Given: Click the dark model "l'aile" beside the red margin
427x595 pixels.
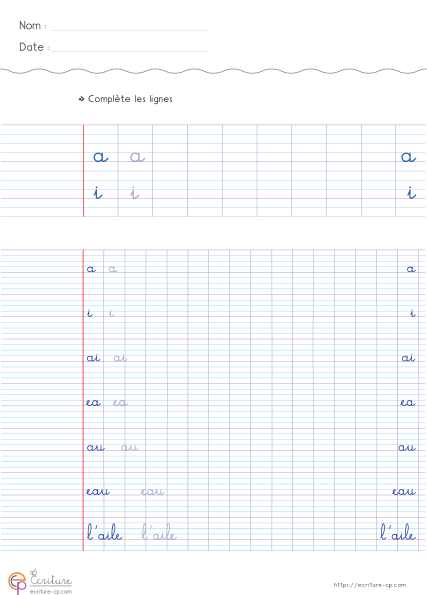Looking at the screenshot, I should [x=105, y=532].
